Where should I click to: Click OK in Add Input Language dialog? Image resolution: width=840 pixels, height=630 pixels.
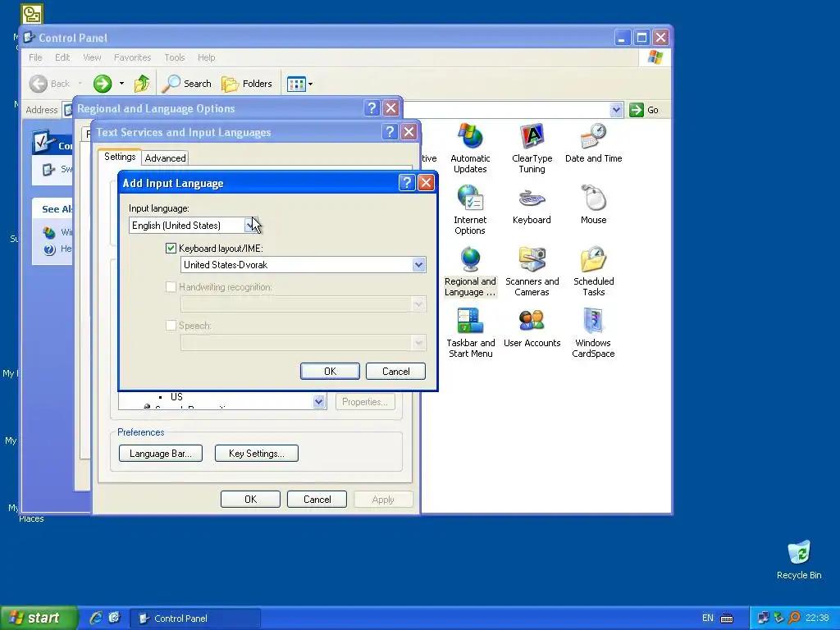(x=330, y=372)
